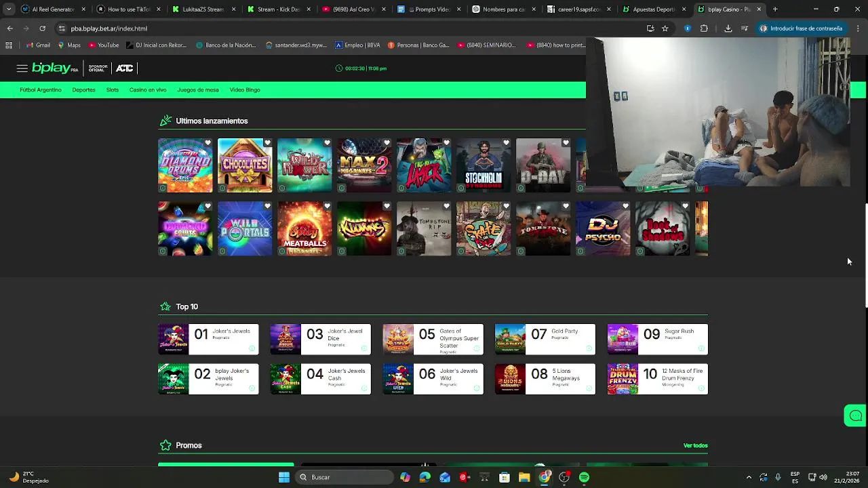868x488 pixels.
Task: Open the Fútbol Argentino menu item
Action: [40, 89]
